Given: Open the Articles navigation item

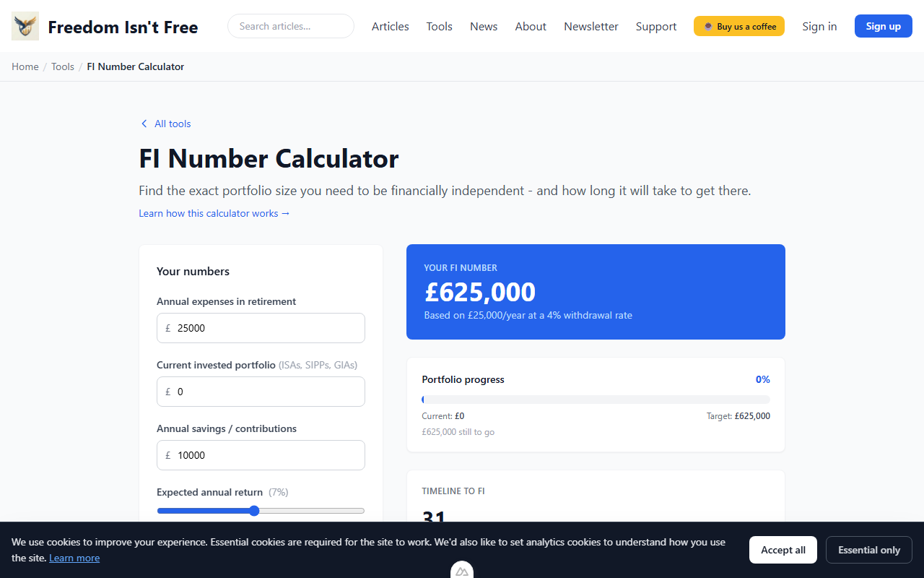Looking at the screenshot, I should pos(390,26).
